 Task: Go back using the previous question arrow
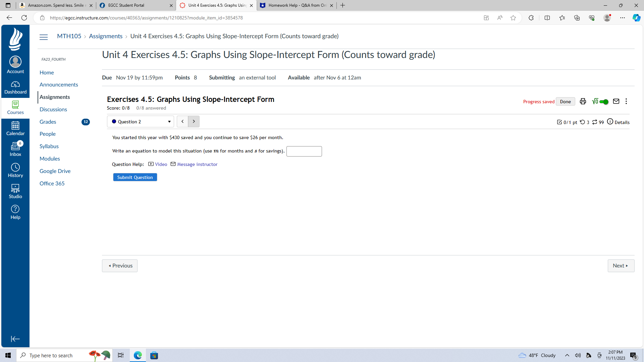[182, 121]
